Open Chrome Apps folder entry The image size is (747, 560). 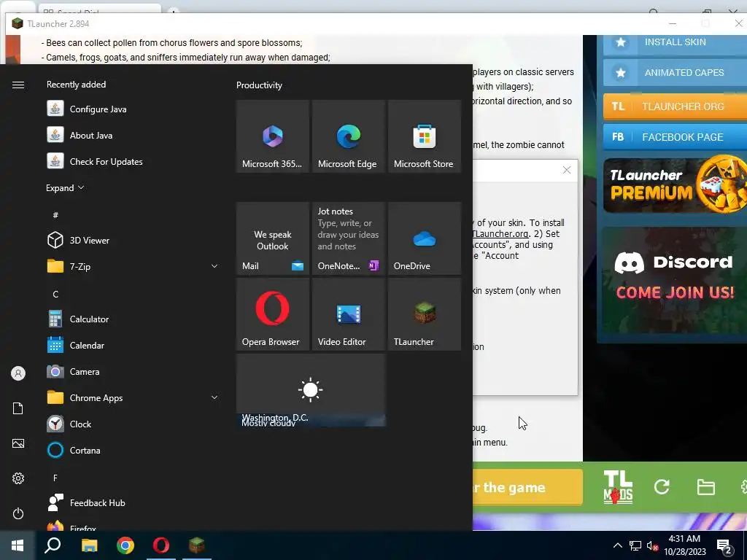[133, 397]
